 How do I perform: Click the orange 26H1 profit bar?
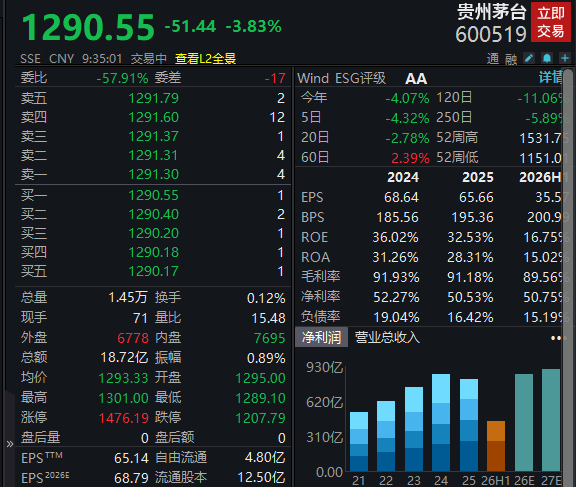pos(496,446)
